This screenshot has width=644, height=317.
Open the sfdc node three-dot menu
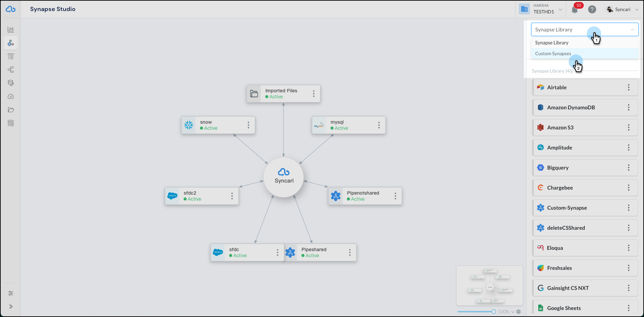[277, 252]
